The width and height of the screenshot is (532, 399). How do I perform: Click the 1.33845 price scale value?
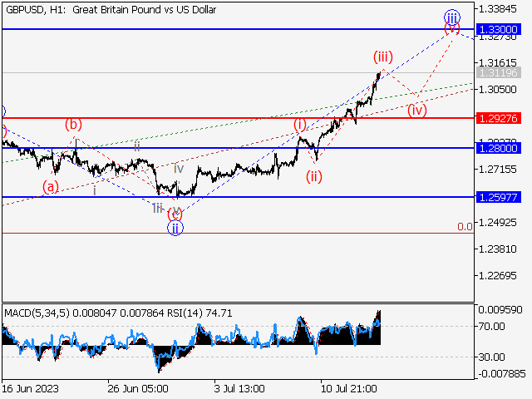pos(497,9)
